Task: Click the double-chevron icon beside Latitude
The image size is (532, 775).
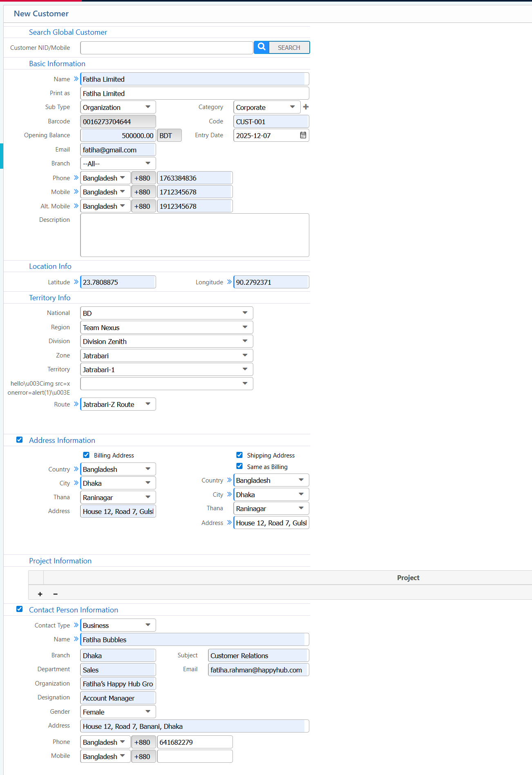Action: tap(76, 282)
